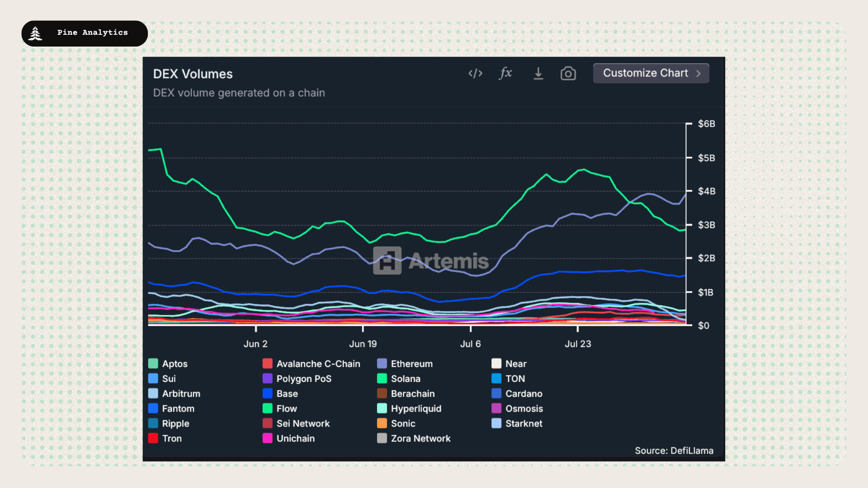Image resolution: width=868 pixels, height=488 pixels.
Task: Select the Starknet legend item
Action: point(517,423)
